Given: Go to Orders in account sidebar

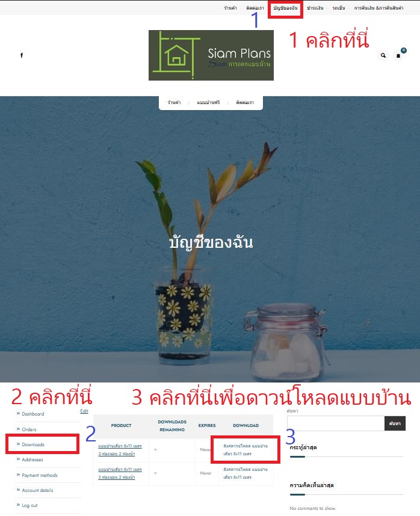Looking at the screenshot, I should coord(29,429).
